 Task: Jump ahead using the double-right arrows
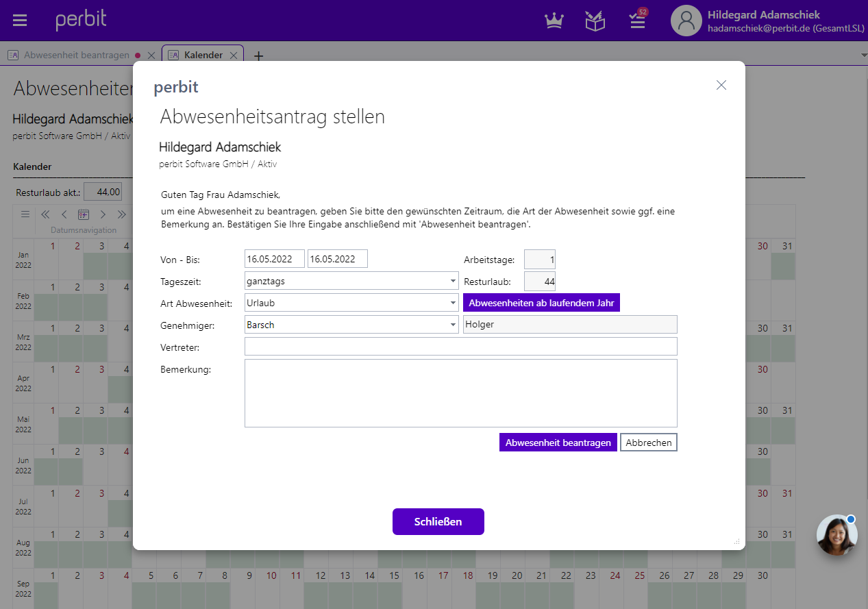point(120,214)
